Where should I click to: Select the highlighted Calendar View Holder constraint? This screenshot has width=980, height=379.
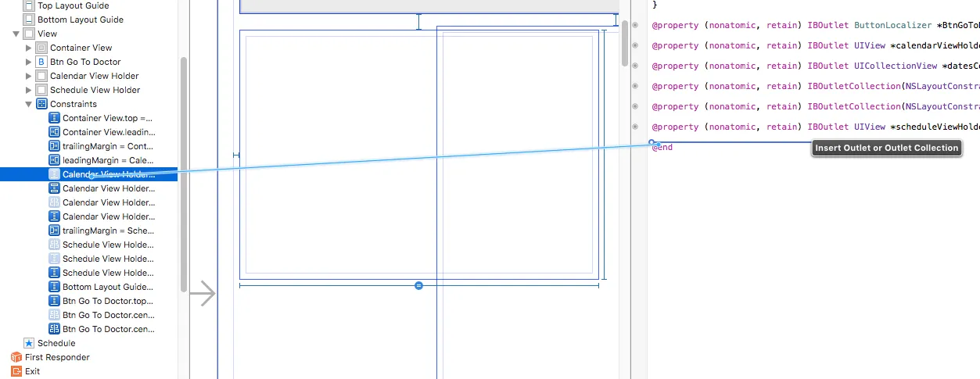[89, 174]
